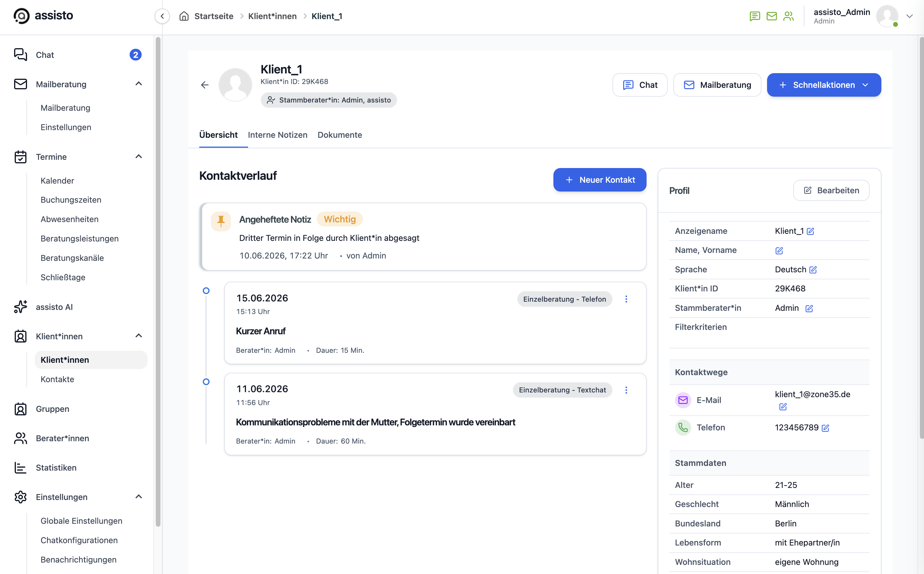
Task: Edit the Sprache Deutsch field
Action: [x=813, y=270]
